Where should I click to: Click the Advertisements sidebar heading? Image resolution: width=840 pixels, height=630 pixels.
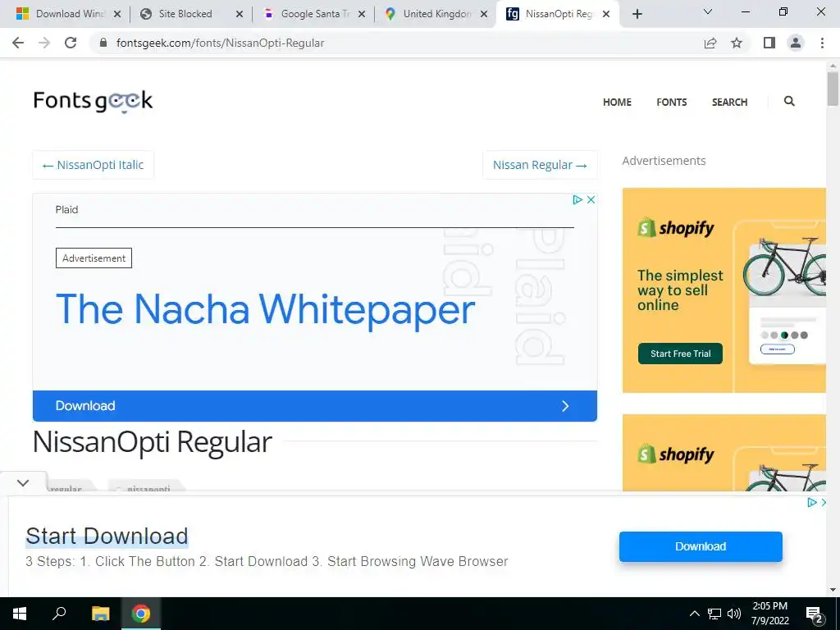click(x=664, y=161)
